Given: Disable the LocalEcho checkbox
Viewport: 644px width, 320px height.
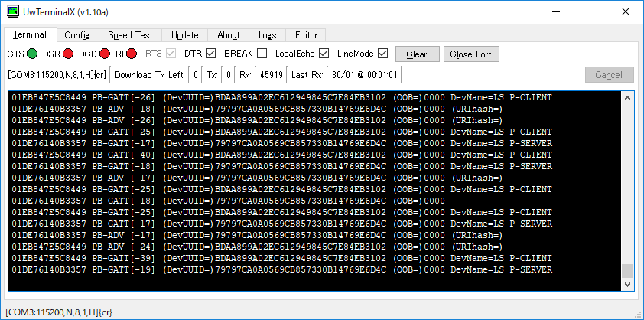Looking at the screenshot, I should (324, 54).
